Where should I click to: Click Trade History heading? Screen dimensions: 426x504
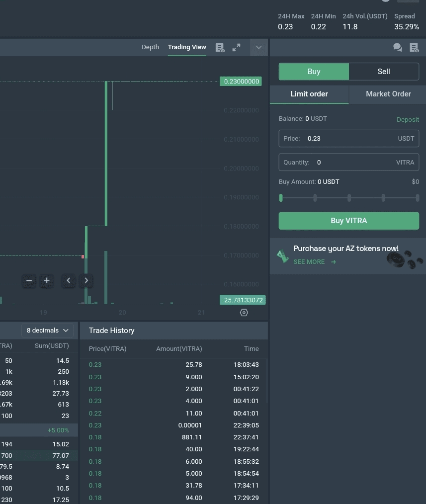pos(111,331)
